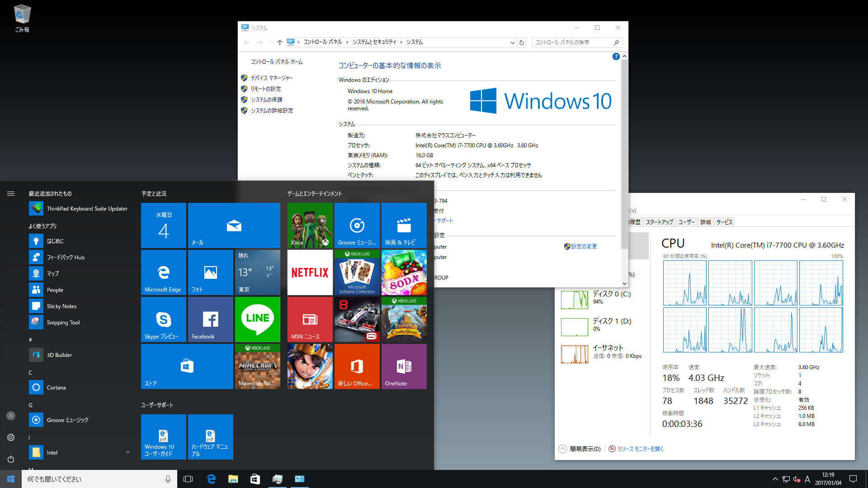Click the Cortana search box on taskbar

tap(99, 479)
